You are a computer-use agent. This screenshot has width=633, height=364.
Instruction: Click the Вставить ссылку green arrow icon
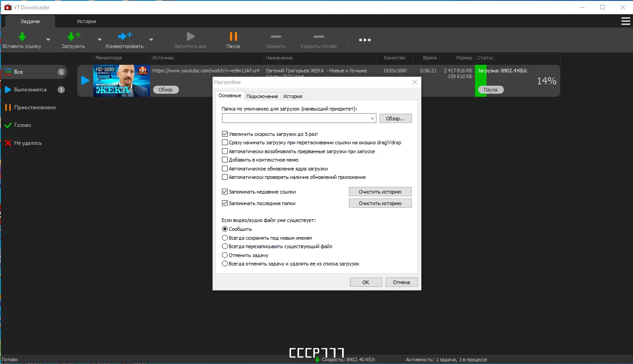coord(22,37)
